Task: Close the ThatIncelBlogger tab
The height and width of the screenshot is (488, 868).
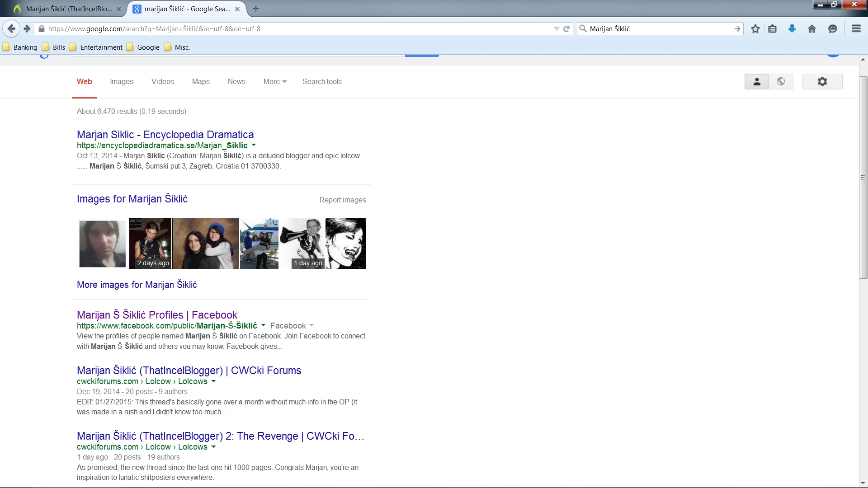Action: [x=119, y=9]
